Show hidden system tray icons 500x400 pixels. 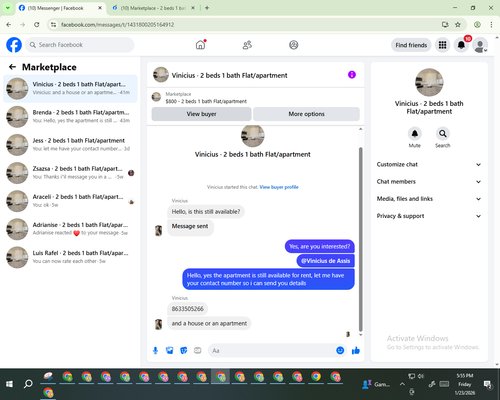pos(402,384)
